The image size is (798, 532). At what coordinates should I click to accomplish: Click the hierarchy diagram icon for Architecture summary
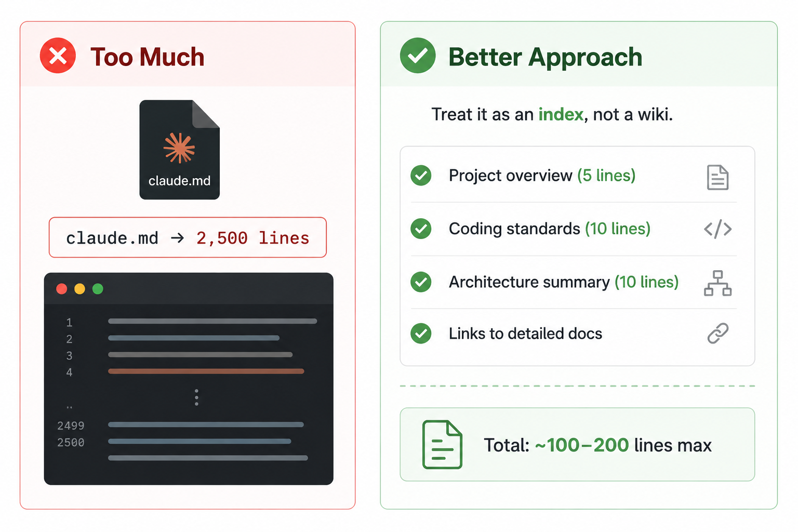click(x=717, y=283)
